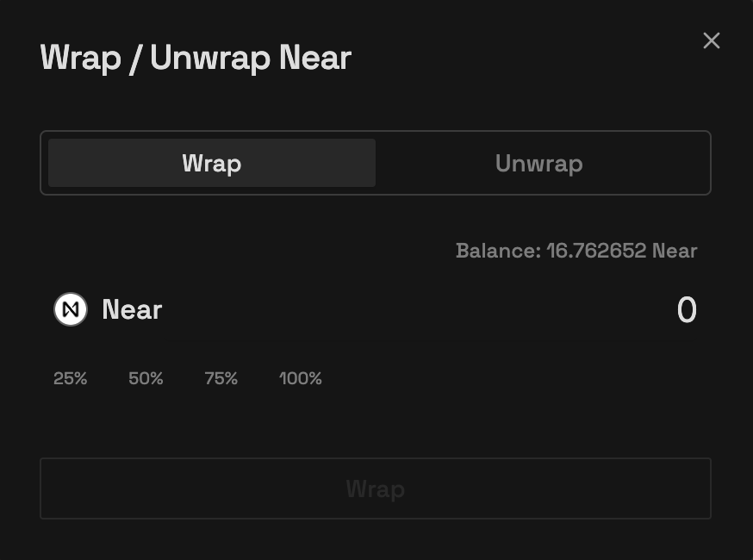Click the Near currency symbol beside the token name

click(x=131, y=309)
